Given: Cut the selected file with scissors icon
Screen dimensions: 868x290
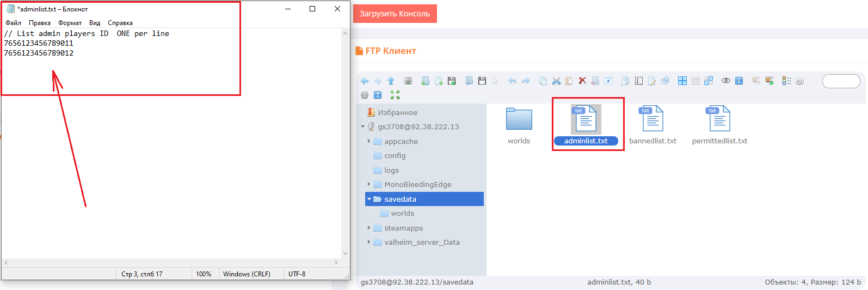Looking at the screenshot, I should [x=556, y=81].
